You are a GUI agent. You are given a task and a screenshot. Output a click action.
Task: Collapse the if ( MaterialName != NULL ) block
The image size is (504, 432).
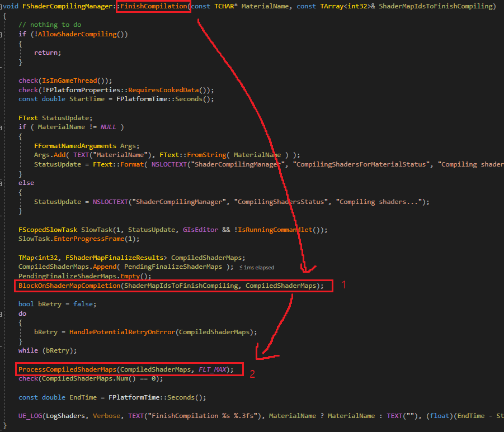click(x=1, y=127)
